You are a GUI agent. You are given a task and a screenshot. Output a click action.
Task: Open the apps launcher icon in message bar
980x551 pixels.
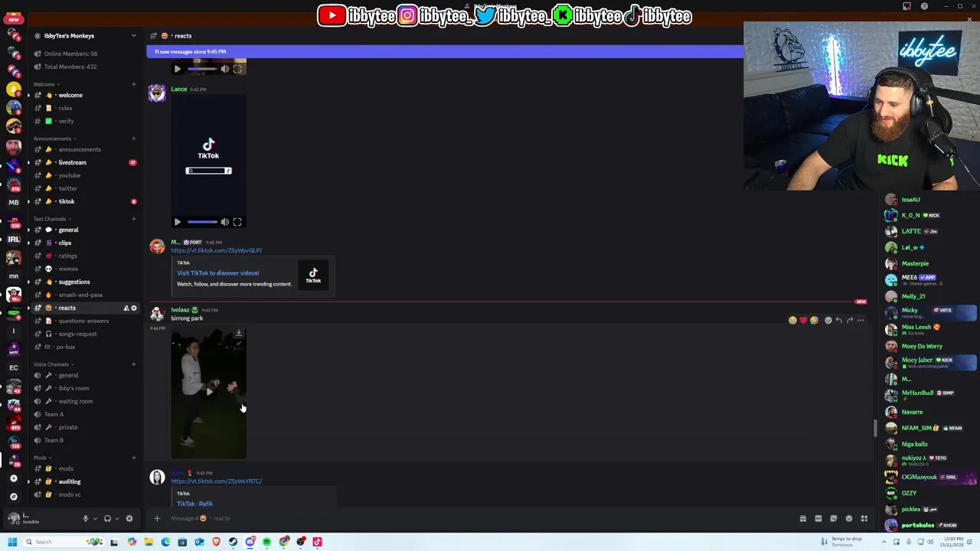(x=864, y=519)
